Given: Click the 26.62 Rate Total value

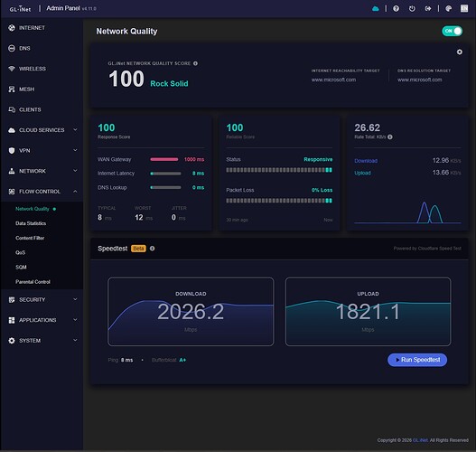Looking at the screenshot, I should click(x=367, y=127).
